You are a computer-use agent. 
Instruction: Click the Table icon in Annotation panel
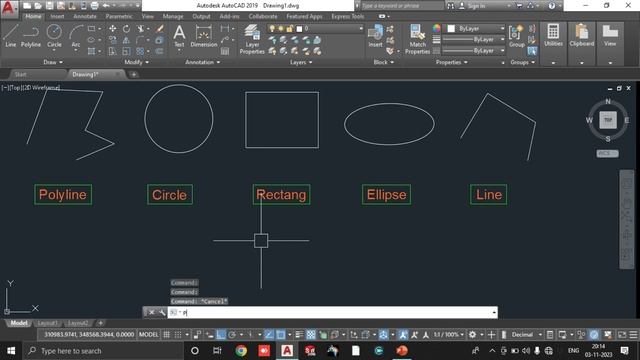tap(225, 51)
